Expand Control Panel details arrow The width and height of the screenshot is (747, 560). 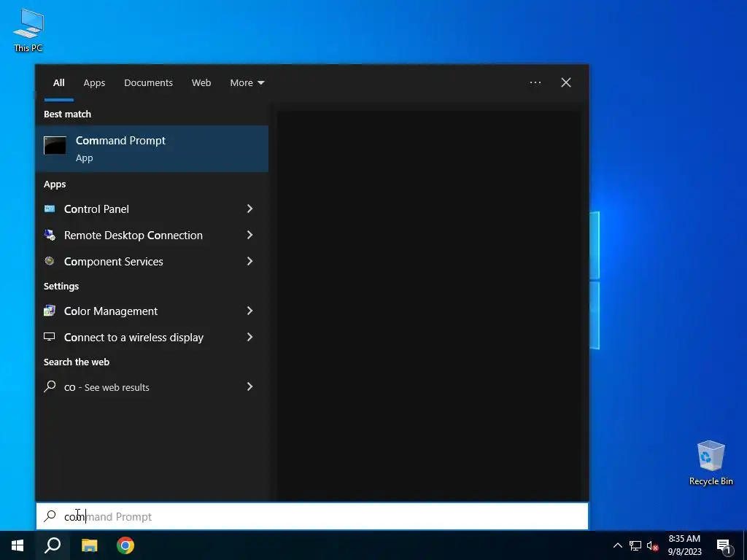pos(249,209)
